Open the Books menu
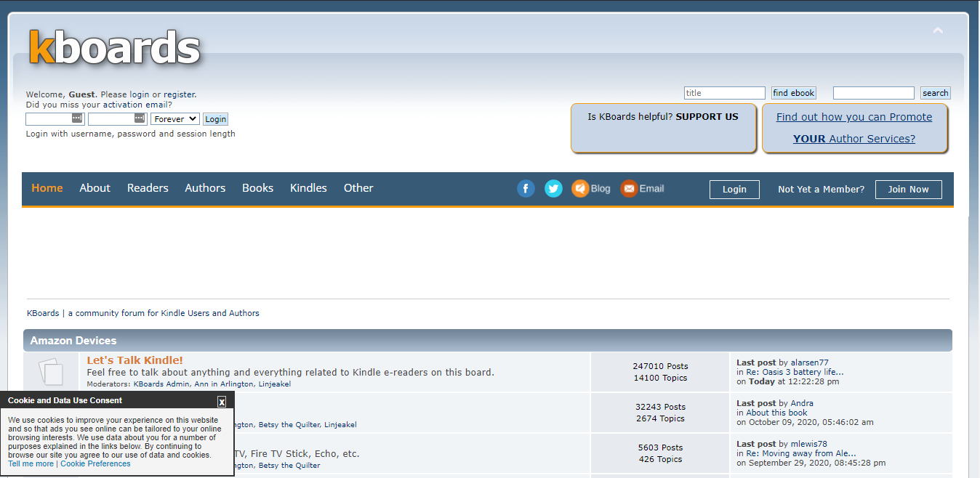Screen dimensions: 980x478 tap(258, 188)
